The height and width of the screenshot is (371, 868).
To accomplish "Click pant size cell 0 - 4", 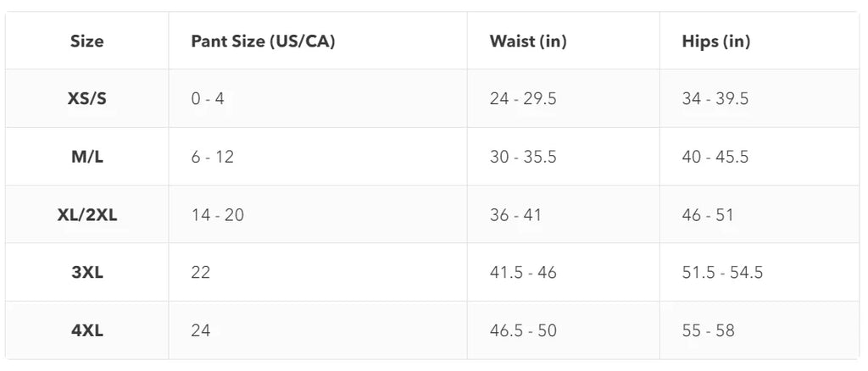I will 208,99.
